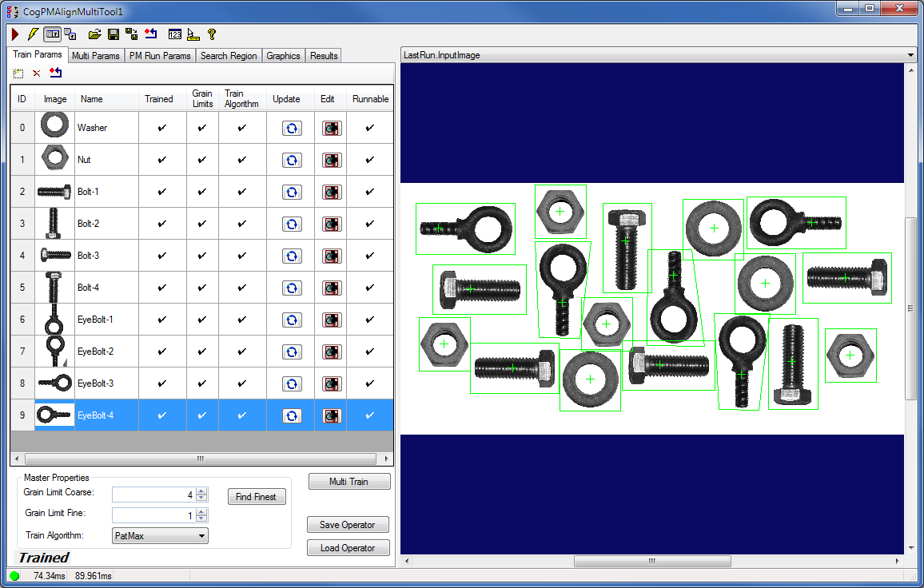Open the Edit icon for EyeBolt-4

tap(331, 415)
